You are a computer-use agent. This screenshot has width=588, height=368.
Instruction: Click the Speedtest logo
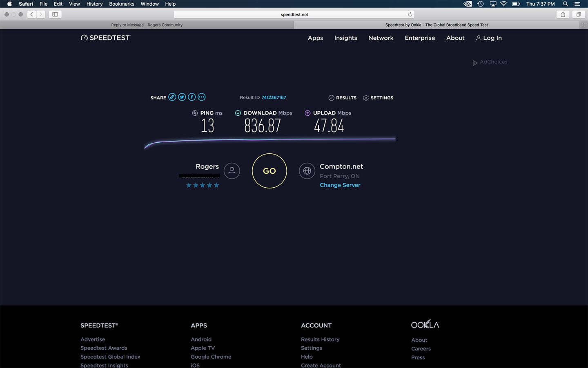(x=105, y=38)
